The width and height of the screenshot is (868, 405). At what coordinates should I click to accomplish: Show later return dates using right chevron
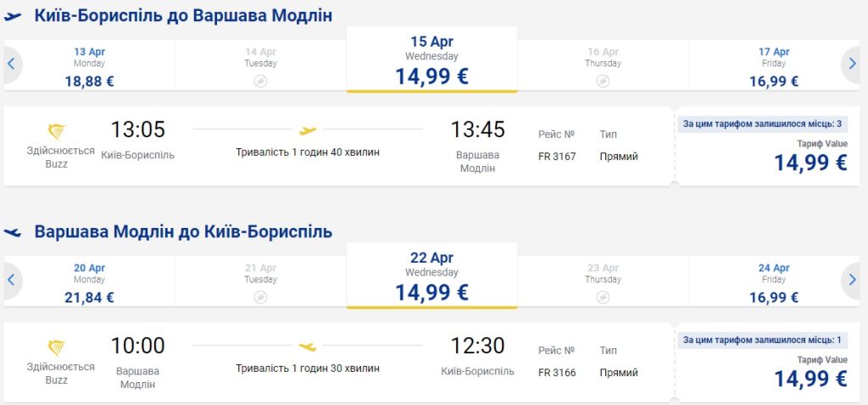(x=853, y=279)
